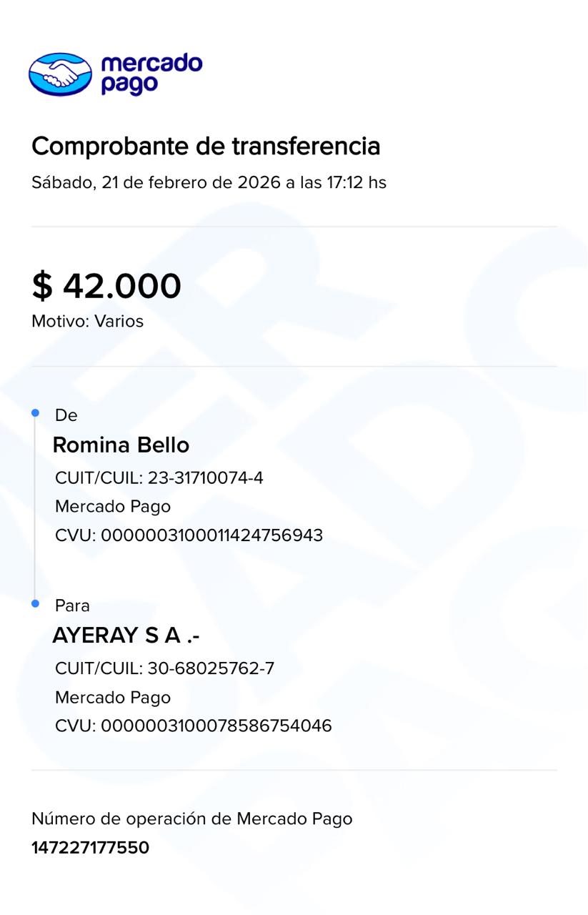This screenshot has width=588, height=915.
Task: Click the Para label
Action: 72,605
